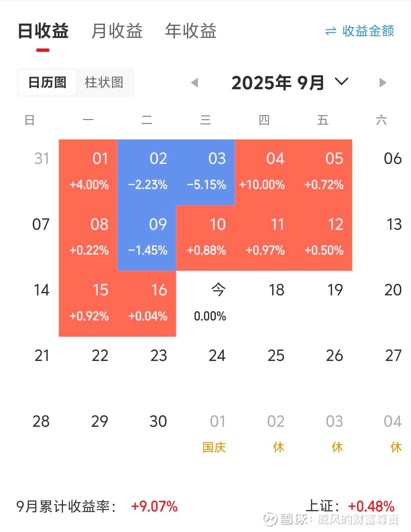This screenshot has width=411, height=532.
Task: Go to previous month with left arrow
Action: (x=195, y=83)
